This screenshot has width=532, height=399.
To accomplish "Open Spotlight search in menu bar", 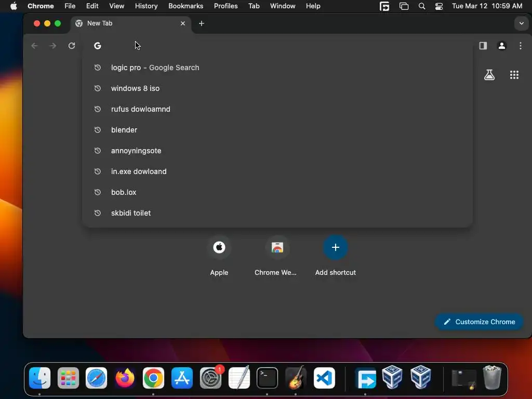I will coord(422,6).
